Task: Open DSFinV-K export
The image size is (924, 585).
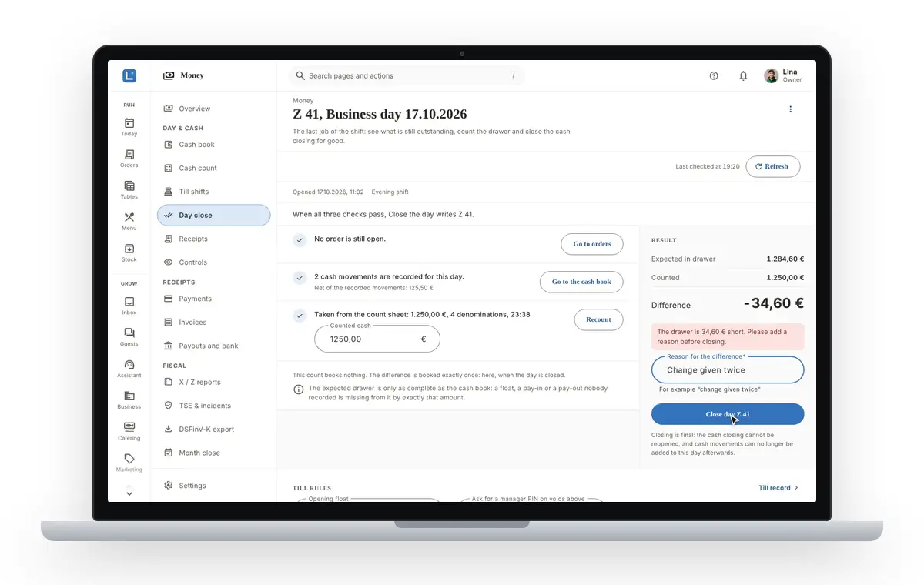Action: point(214,430)
